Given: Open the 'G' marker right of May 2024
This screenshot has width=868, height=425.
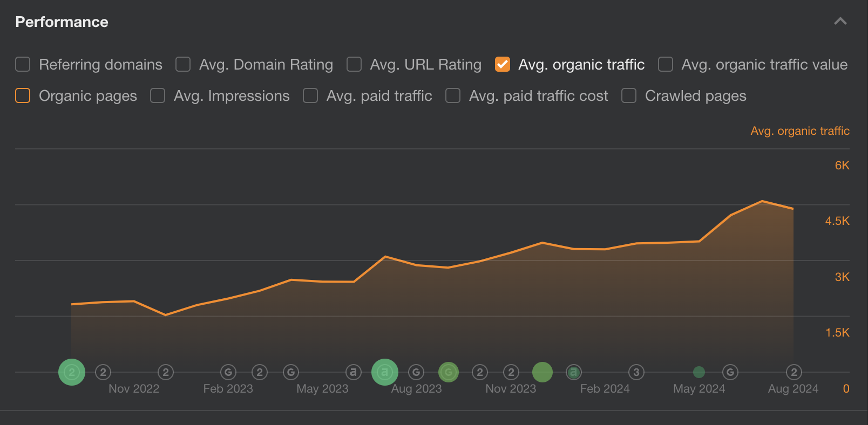Looking at the screenshot, I should (730, 372).
